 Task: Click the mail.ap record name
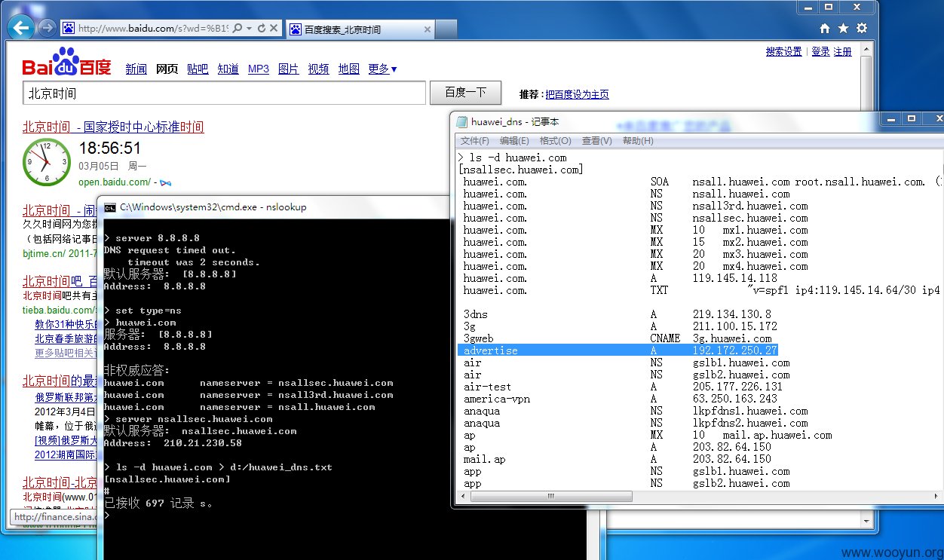pyautogui.click(x=485, y=459)
